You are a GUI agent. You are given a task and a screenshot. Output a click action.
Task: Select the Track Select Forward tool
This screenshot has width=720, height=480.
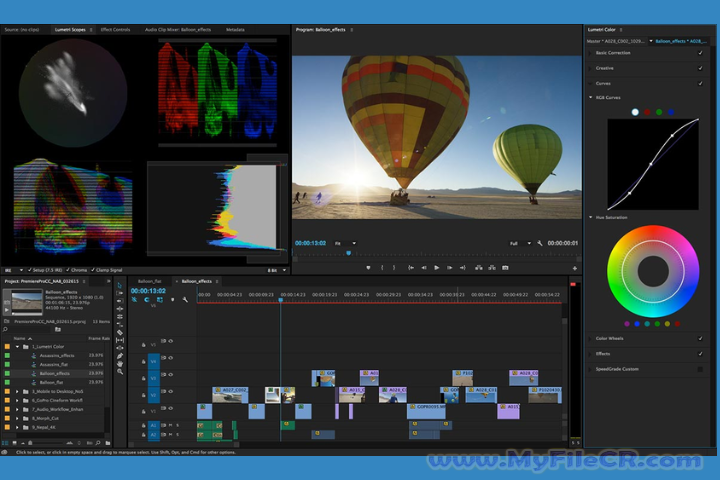click(x=120, y=293)
